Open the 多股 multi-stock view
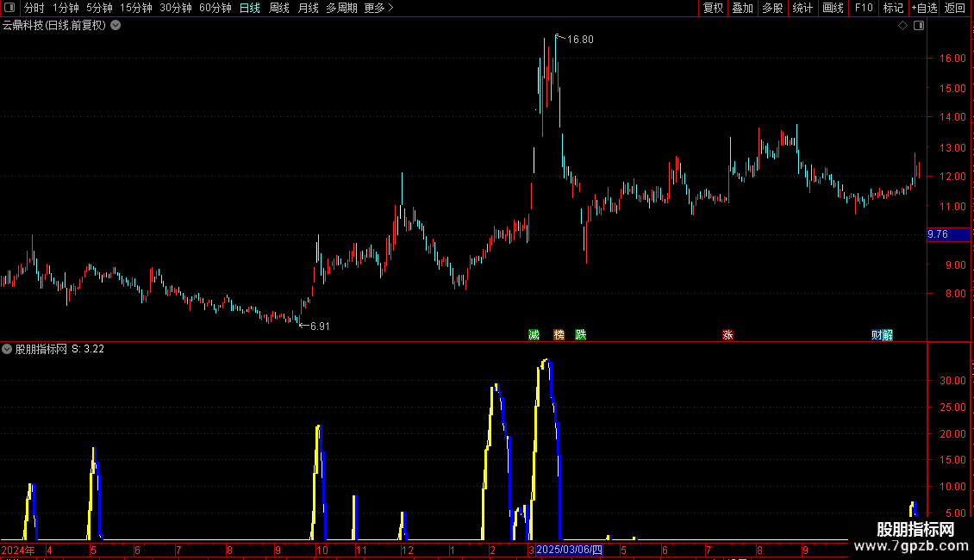974x560 pixels. [x=772, y=8]
